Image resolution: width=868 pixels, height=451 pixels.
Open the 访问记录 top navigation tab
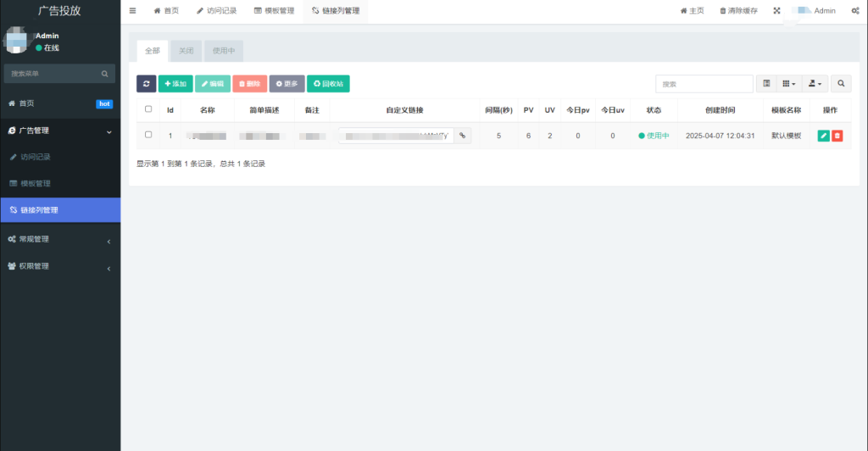coord(216,10)
